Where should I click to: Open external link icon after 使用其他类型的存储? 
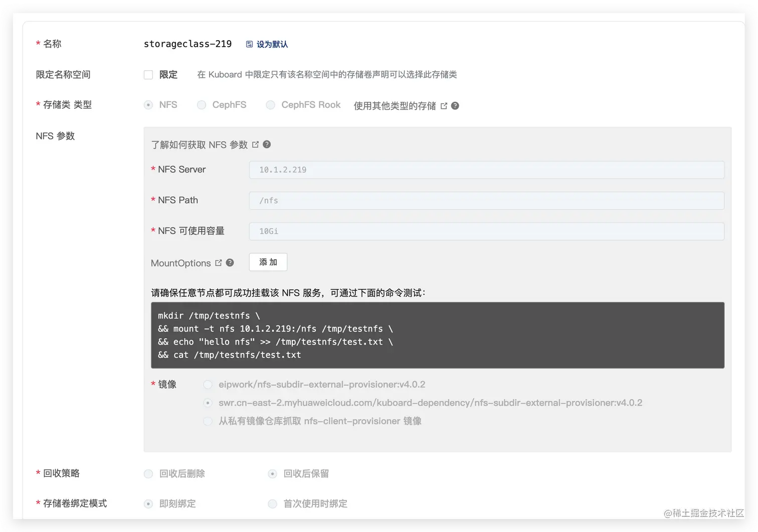444,106
